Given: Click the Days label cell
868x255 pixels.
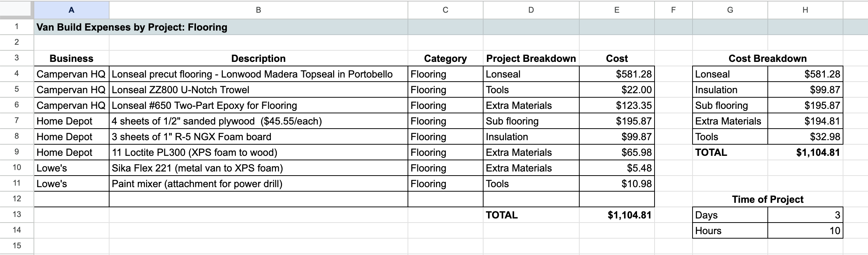Looking at the screenshot, I should click(730, 215).
